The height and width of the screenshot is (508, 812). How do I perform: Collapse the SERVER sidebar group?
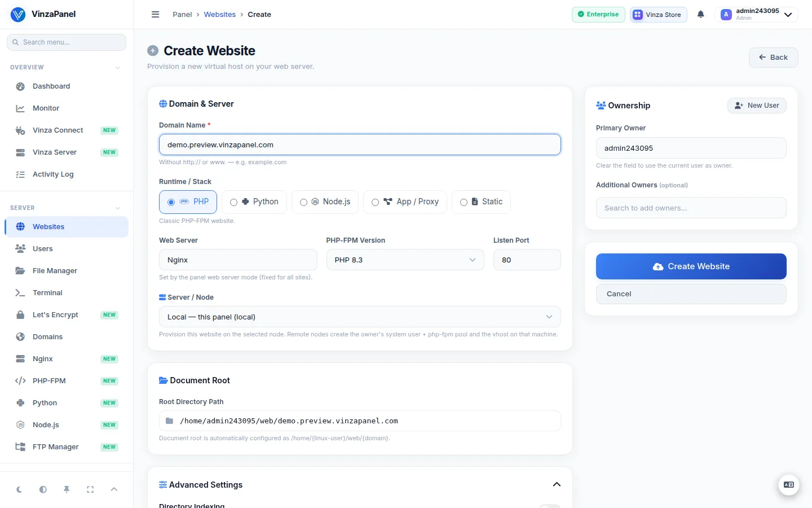pyautogui.click(x=118, y=208)
